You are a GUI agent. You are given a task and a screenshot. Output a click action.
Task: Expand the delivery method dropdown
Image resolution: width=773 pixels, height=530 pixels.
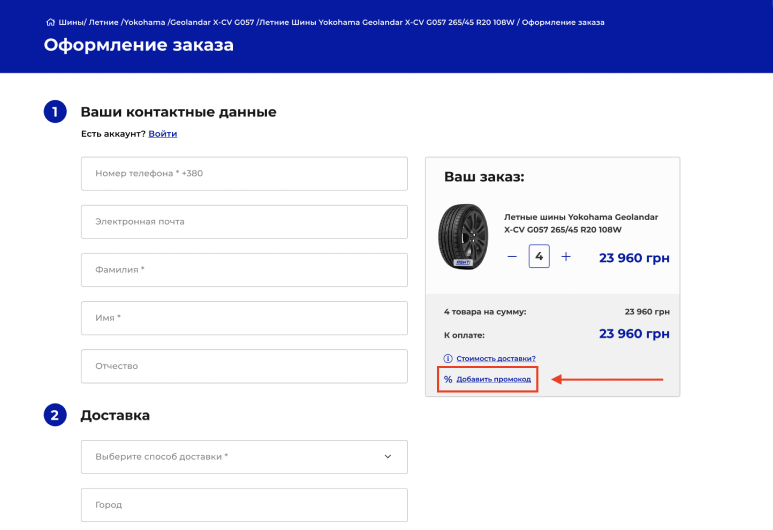(244, 457)
